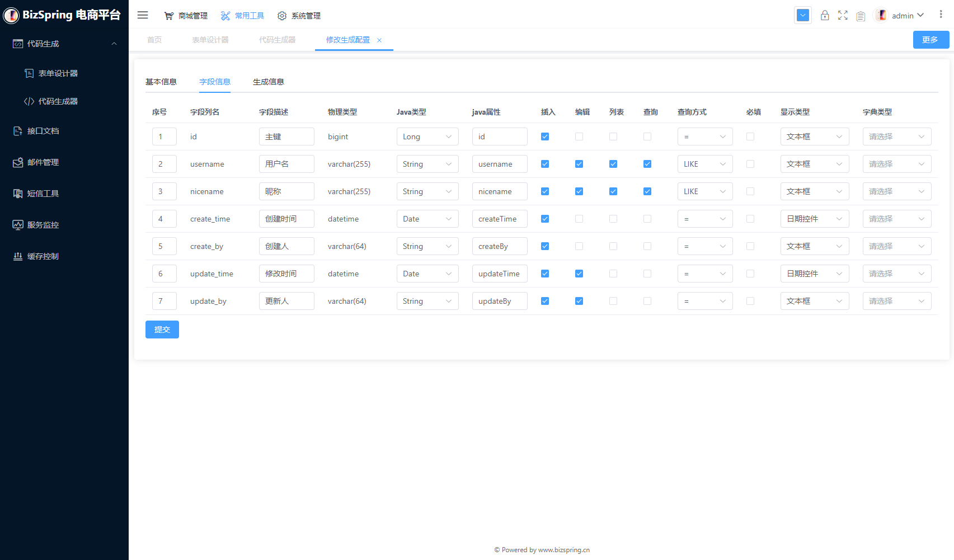Image resolution: width=954 pixels, height=560 pixels.
Task: Click the admin avatar picture
Action: [881, 15]
